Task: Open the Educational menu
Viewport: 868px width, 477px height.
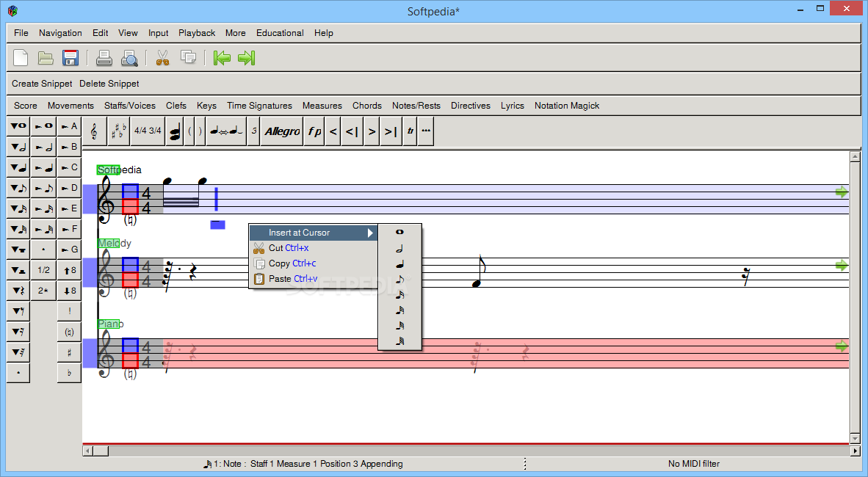Action: tap(280, 32)
